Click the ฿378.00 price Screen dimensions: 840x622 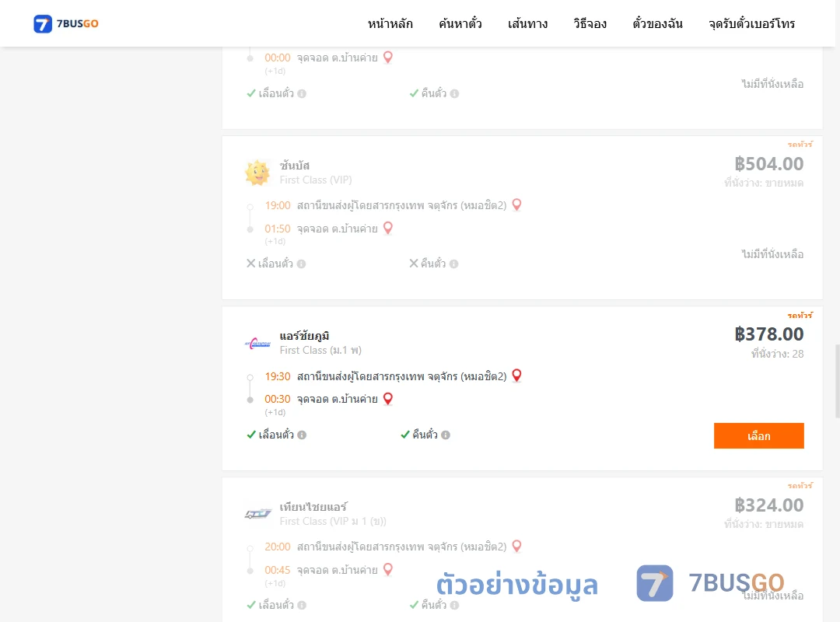click(768, 334)
